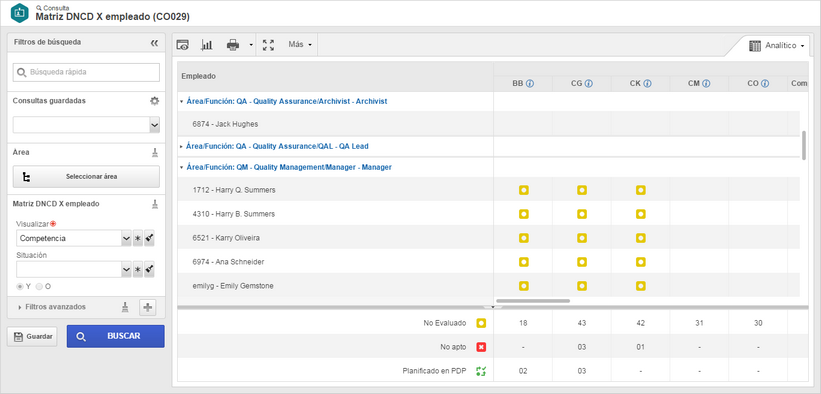Select the O radio button

pyautogui.click(x=39, y=287)
